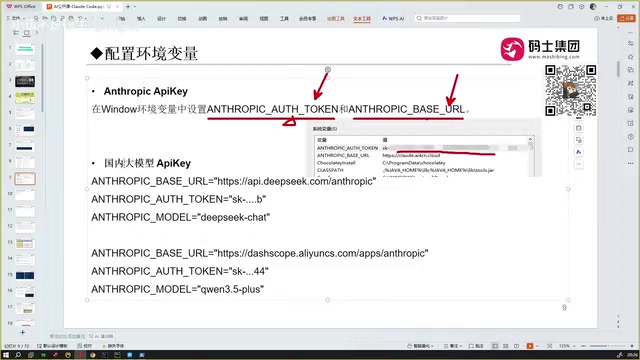
Task: Start slideshow with orange play icon
Action: tap(530, 346)
